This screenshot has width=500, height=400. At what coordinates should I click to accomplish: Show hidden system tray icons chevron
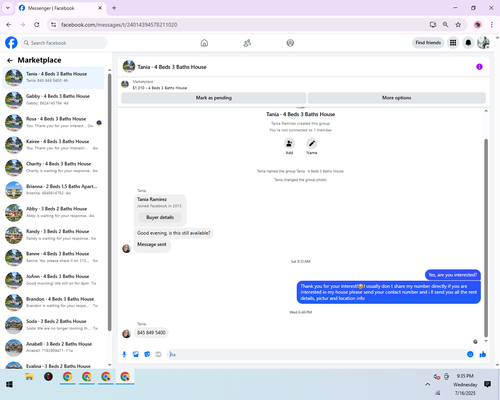pos(427,384)
